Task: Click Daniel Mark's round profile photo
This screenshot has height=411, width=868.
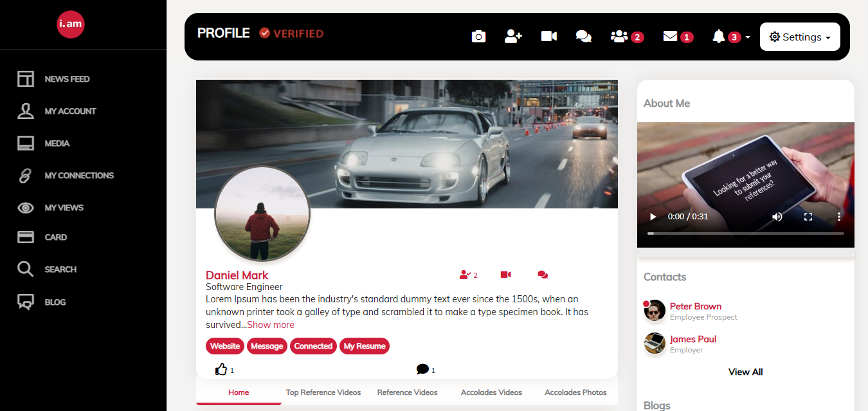Action: pyautogui.click(x=262, y=214)
